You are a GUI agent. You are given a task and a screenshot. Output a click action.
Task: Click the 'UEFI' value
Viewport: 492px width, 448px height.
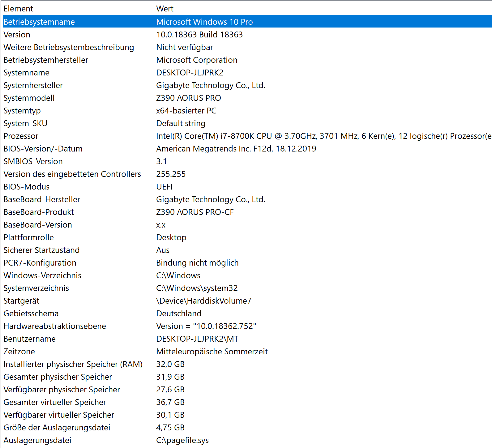pos(164,187)
